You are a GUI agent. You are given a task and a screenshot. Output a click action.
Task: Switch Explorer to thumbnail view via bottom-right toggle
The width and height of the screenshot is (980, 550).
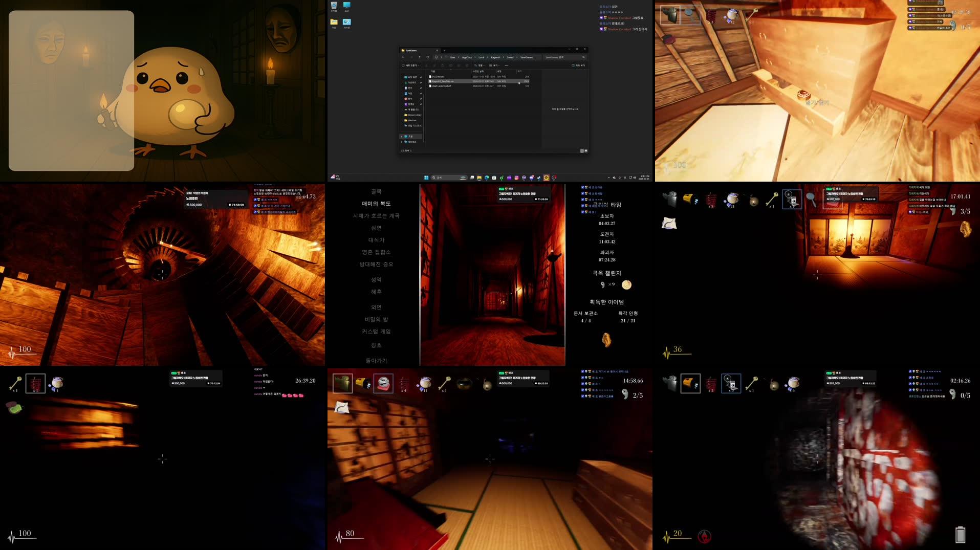(x=586, y=150)
